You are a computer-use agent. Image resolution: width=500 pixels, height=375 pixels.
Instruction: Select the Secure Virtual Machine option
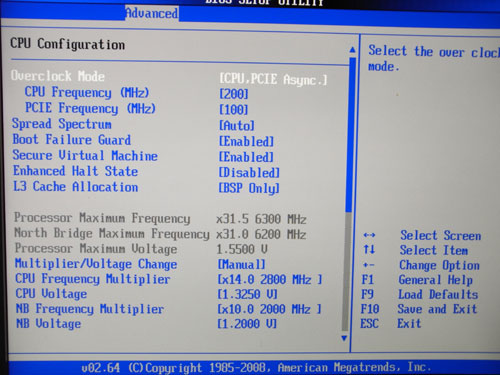pyautogui.click(x=85, y=155)
